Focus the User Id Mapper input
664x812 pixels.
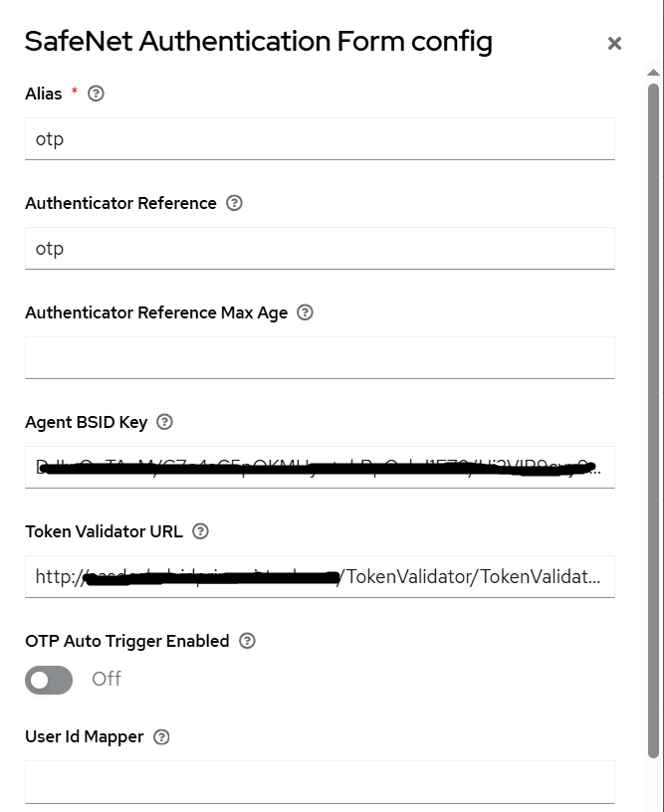[x=319, y=782]
